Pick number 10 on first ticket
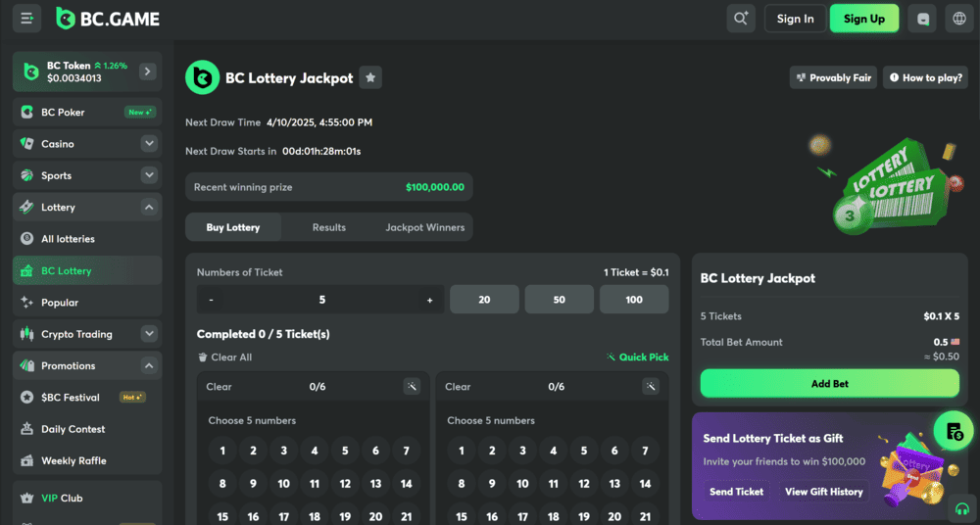 tap(284, 483)
